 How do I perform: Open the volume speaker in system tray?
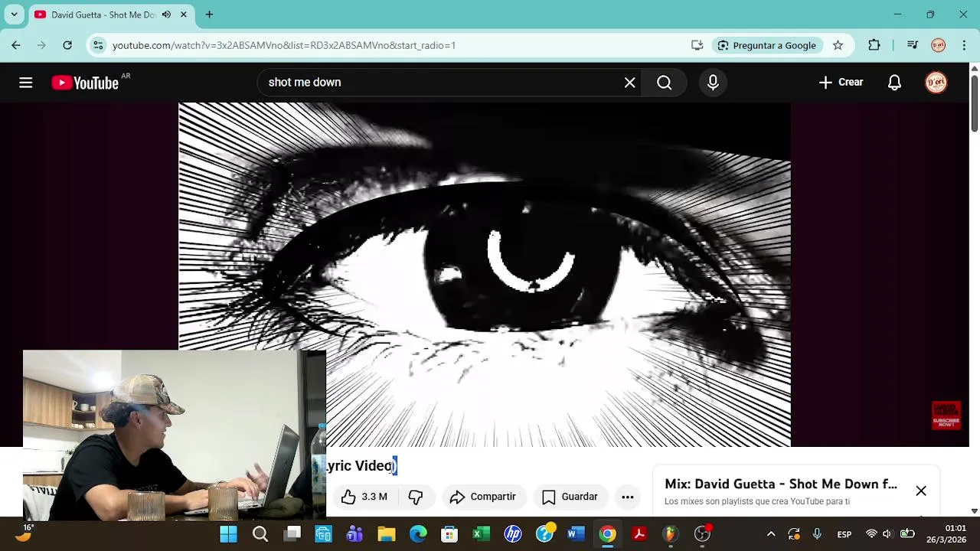[888, 534]
